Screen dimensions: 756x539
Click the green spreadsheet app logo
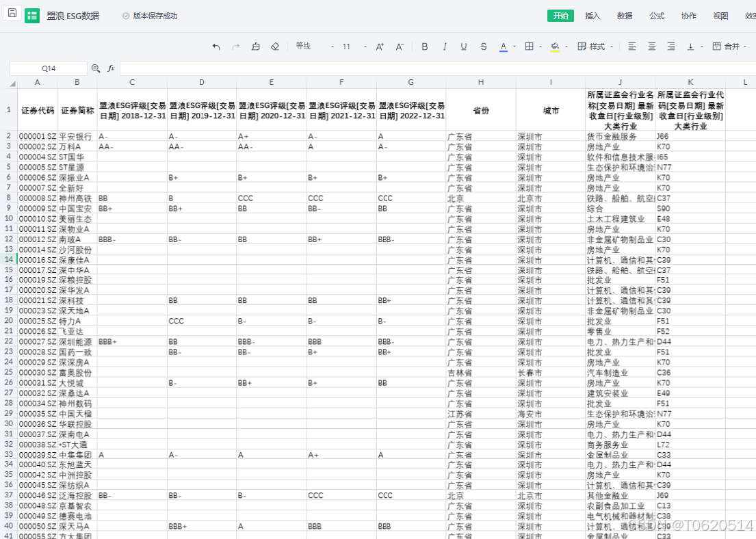click(32, 16)
